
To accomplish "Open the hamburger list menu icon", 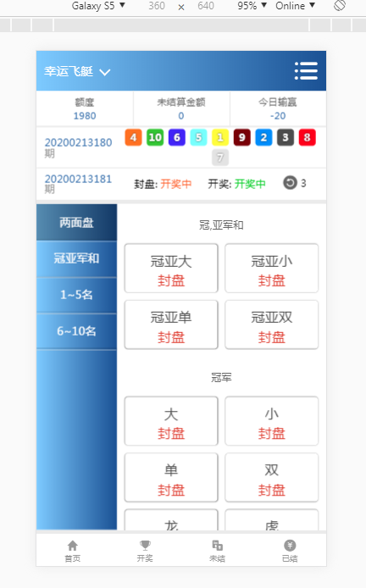I will click(x=306, y=71).
